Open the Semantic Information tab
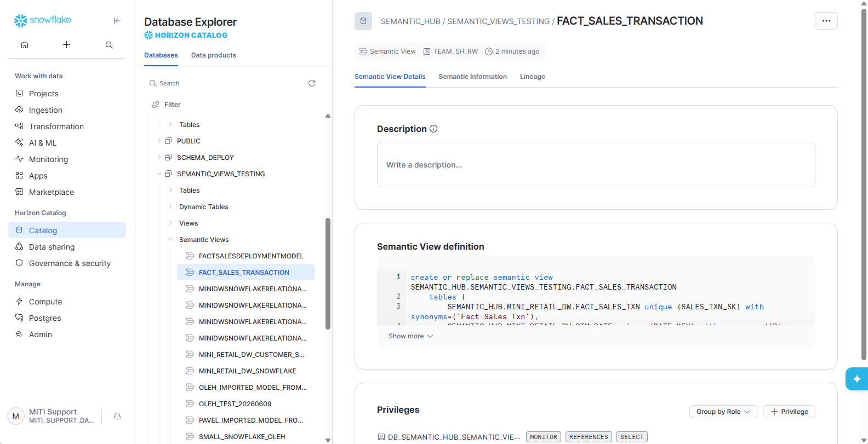Image resolution: width=868 pixels, height=444 pixels. [x=473, y=77]
